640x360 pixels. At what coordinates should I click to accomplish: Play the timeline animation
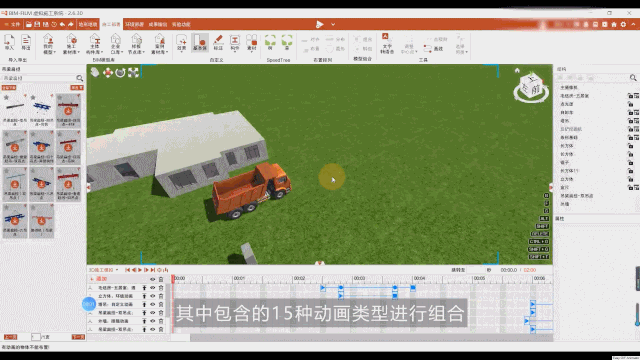tap(140, 270)
